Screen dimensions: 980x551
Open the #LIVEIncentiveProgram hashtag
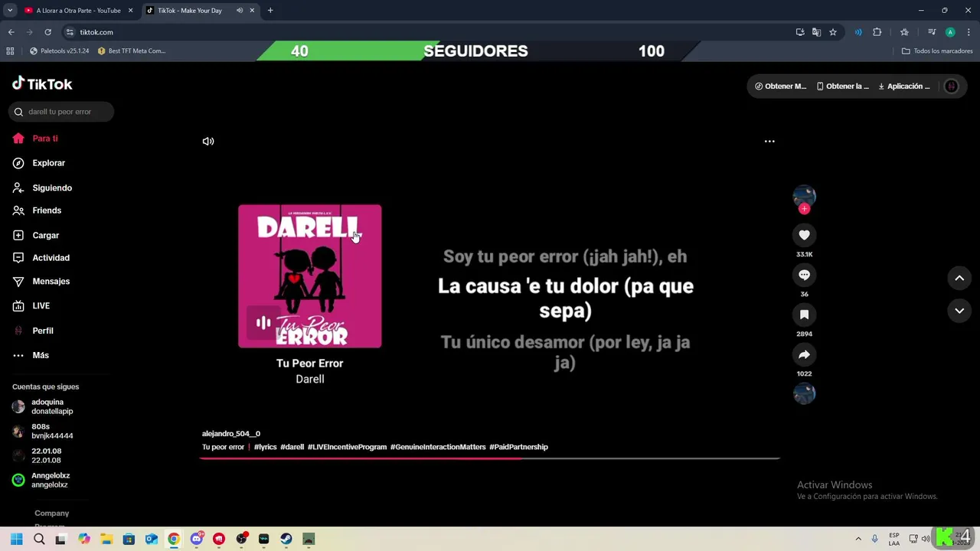click(x=347, y=447)
